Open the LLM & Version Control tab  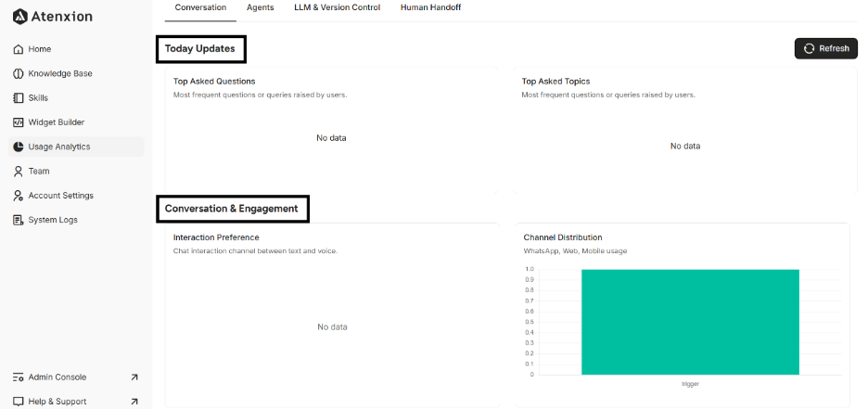coord(338,7)
